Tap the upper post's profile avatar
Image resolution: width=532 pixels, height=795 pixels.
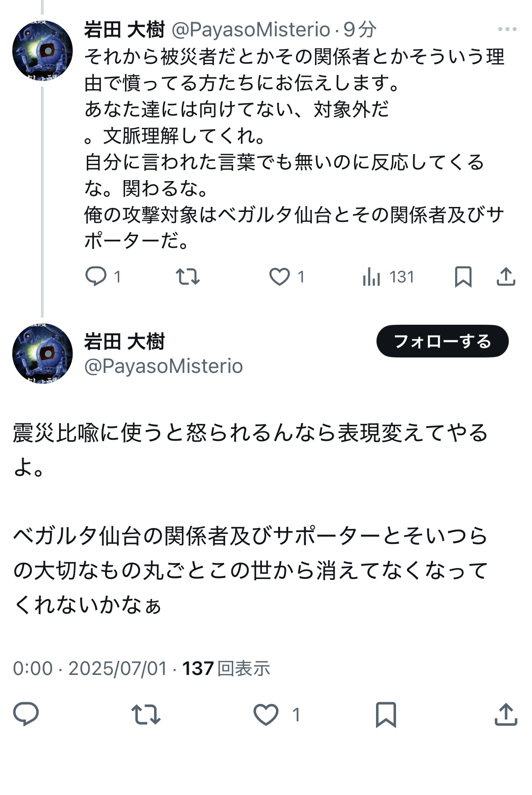[42, 51]
